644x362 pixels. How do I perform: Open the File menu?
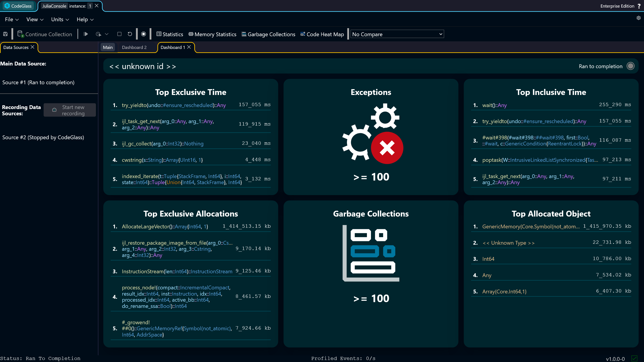coord(12,19)
